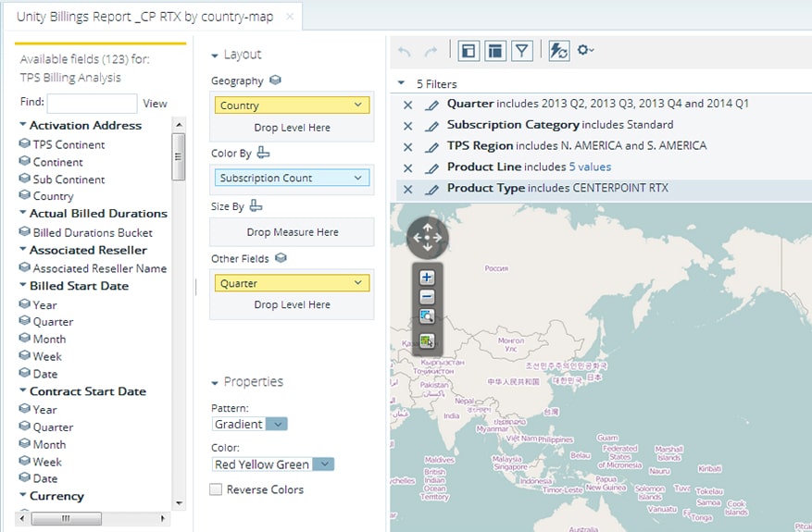Click the filter funnel toolbar icon
Viewport: 812px width, 532px height.
point(522,51)
